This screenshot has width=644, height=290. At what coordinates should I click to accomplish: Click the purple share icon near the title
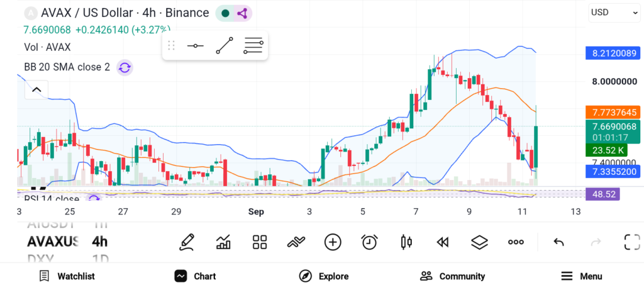[x=243, y=14]
